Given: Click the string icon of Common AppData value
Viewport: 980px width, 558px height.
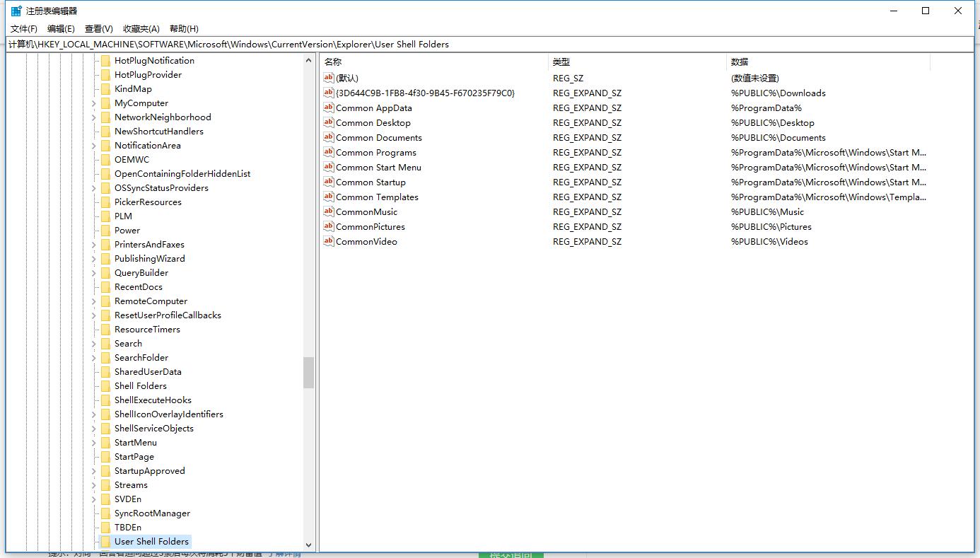Looking at the screenshot, I should [x=328, y=107].
